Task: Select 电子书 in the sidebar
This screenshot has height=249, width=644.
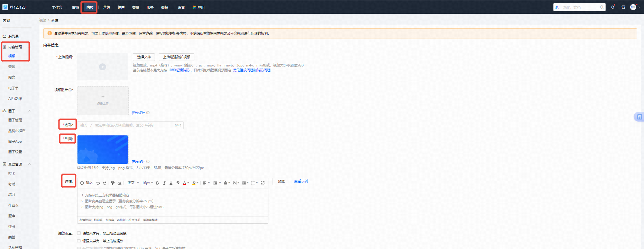Action: (13, 88)
